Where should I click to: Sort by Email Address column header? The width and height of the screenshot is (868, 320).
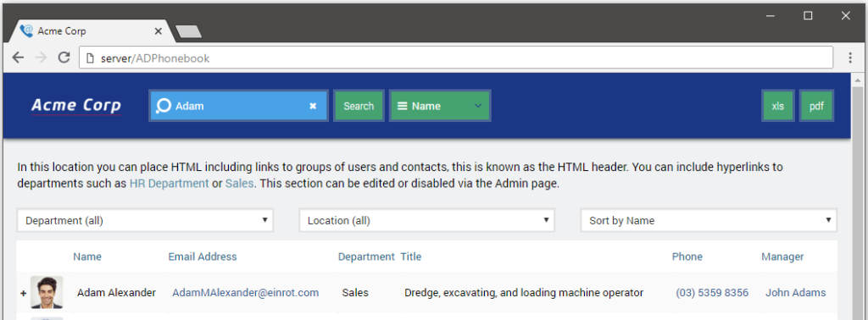click(x=203, y=257)
